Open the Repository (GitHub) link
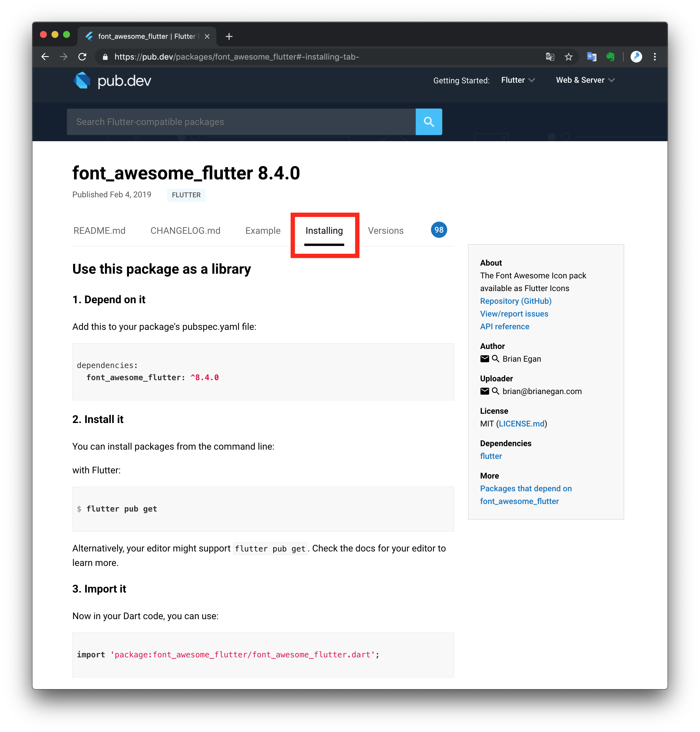Image resolution: width=700 pixels, height=732 pixels. coord(515,301)
